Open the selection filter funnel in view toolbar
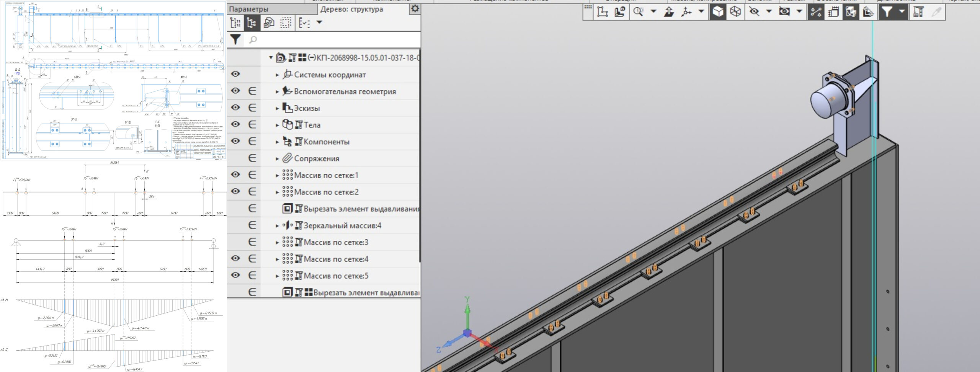Image resolution: width=980 pixels, height=372 pixels. (x=887, y=12)
